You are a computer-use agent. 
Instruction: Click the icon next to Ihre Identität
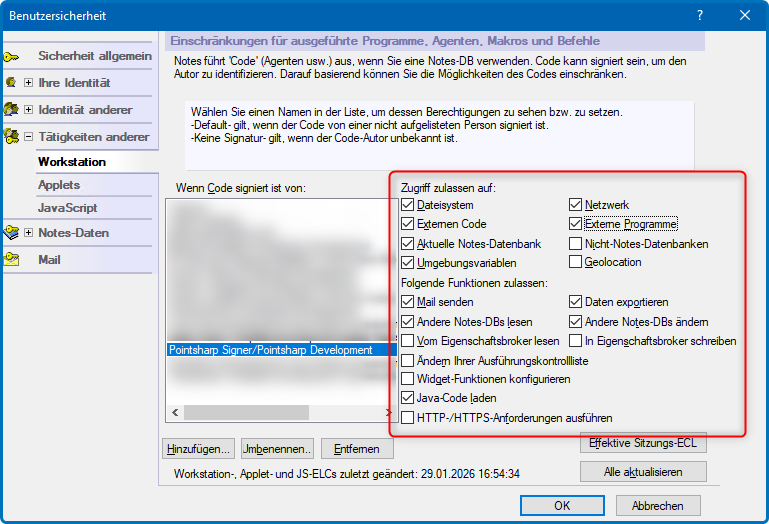(x=12, y=82)
